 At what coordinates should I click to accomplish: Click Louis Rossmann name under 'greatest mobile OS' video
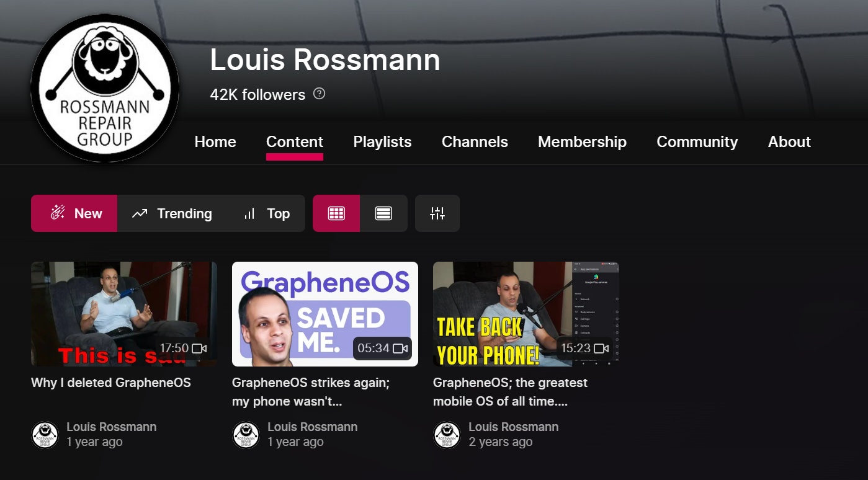[514, 427]
